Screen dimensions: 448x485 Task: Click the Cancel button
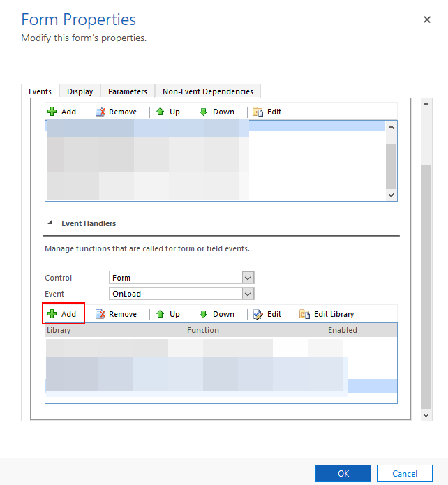coord(405,473)
